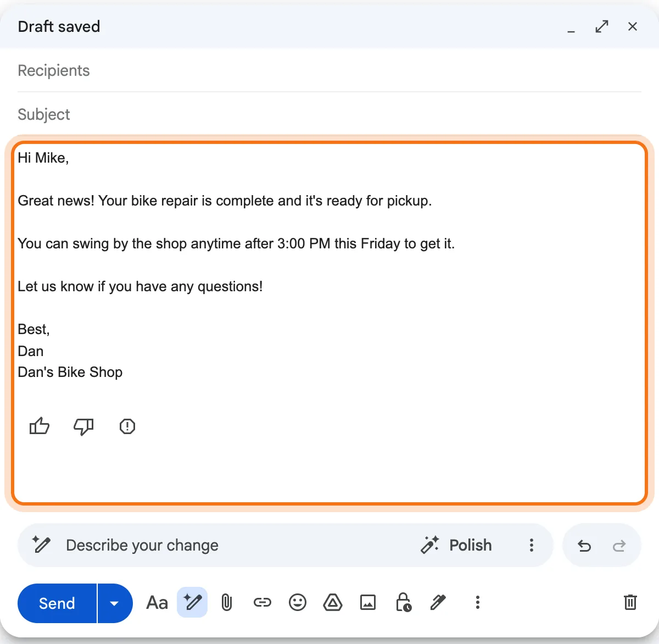This screenshot has height=644, width=659.
Task: Click the line "Great news! Your bike repair..."
Action: (x=225, y=201)
